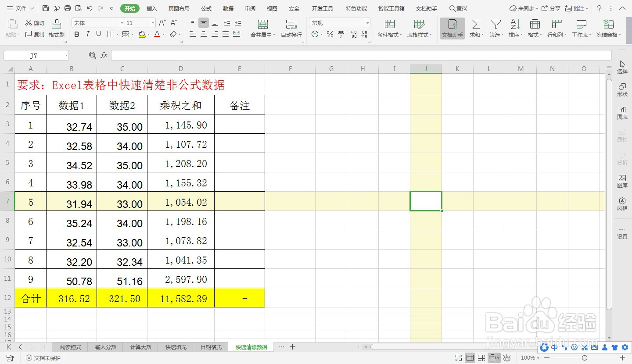Screen dimensions: 632x364
Task: Click the 批注 comment button
Action: pos(578,8)
